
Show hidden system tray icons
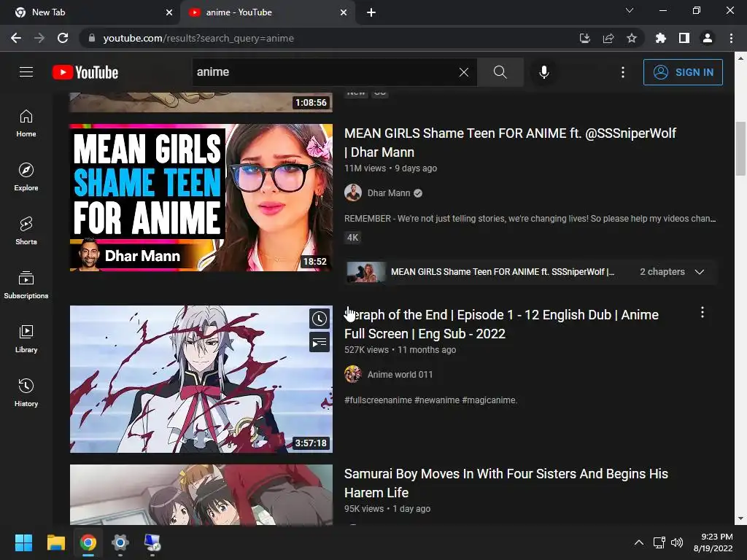point(639,542)
